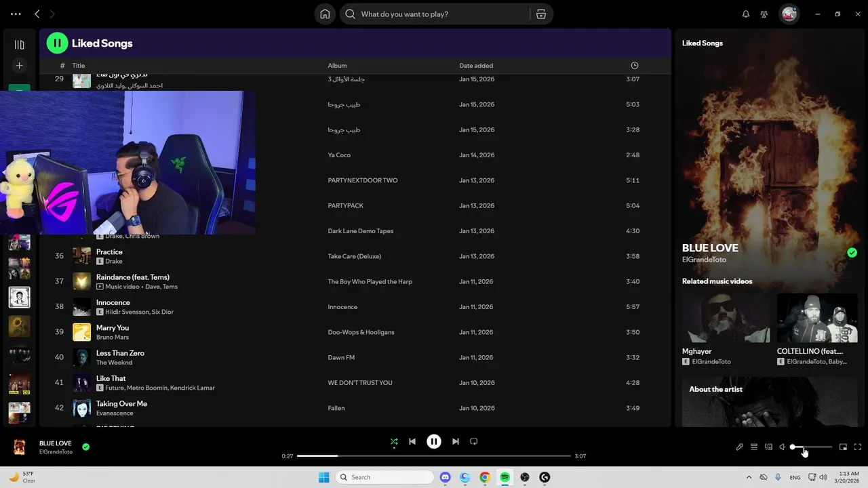The width and height of the screenshot is (868, 488).
Task: Open Windows Start menu
Action: (x=324, y=477)
